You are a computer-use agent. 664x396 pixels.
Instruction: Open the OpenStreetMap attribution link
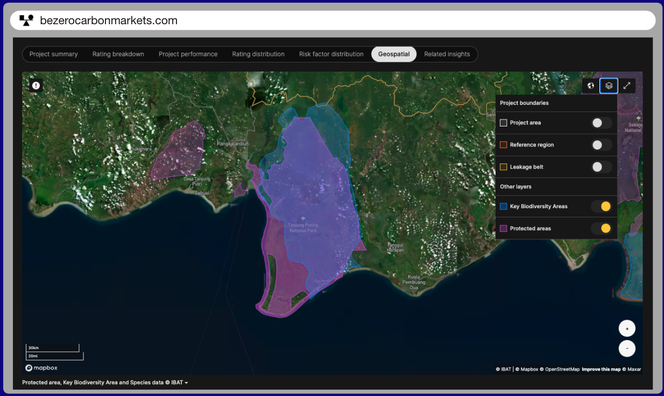pyautogui.click(x=559, y=369)
